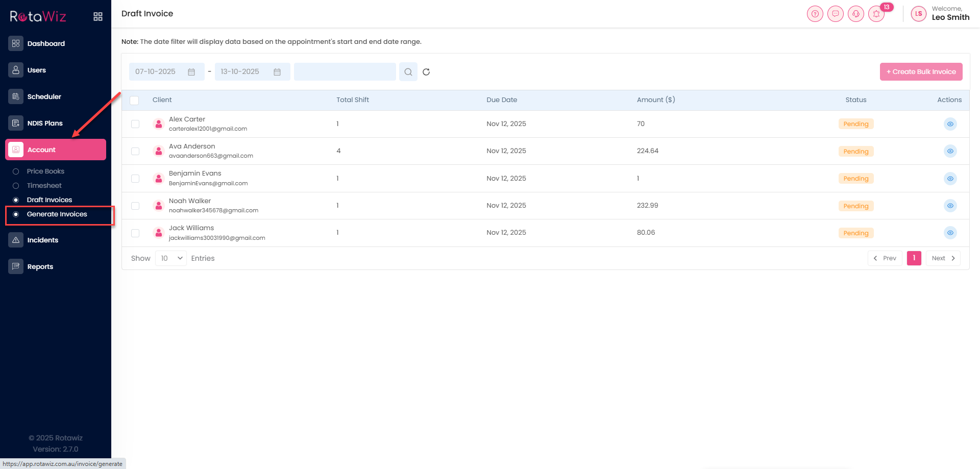The image size is (980, 469).
Task: Open Scheduler from the sidebar
Action: click(x=44, y=96)
